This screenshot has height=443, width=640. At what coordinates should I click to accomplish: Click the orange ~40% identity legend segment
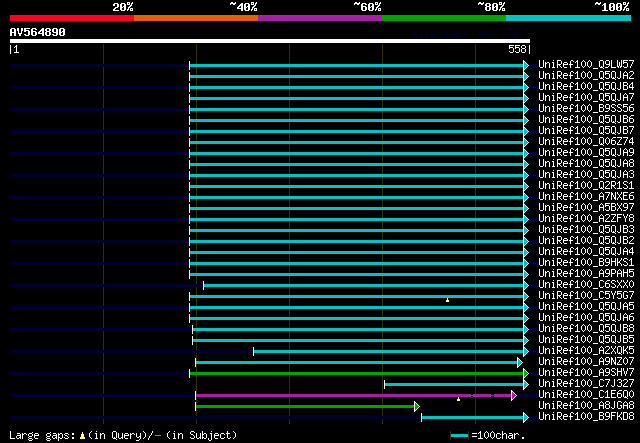[x=196, y=18]
